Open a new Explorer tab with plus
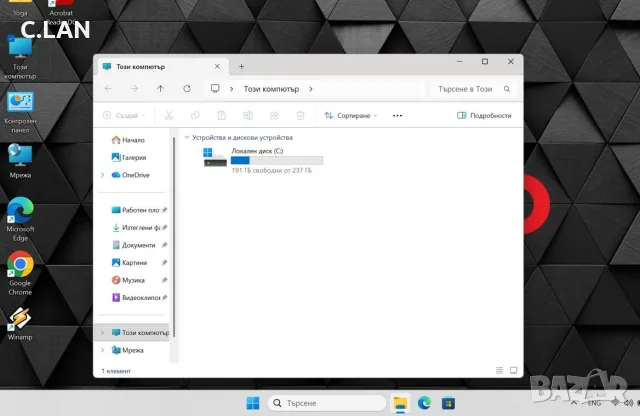The height and width of the screenshot is (416, 640). click(x=241, y=67)
